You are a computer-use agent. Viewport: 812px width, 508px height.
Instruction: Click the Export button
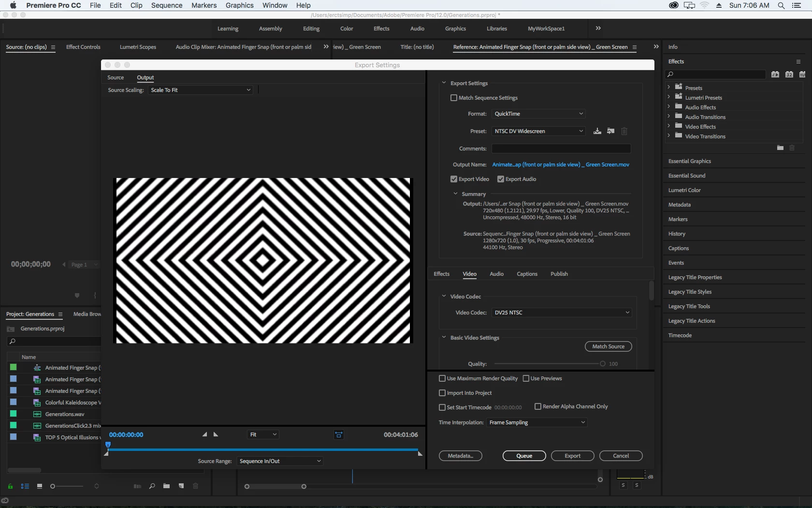pyautogui.click(x=573, y=456)
